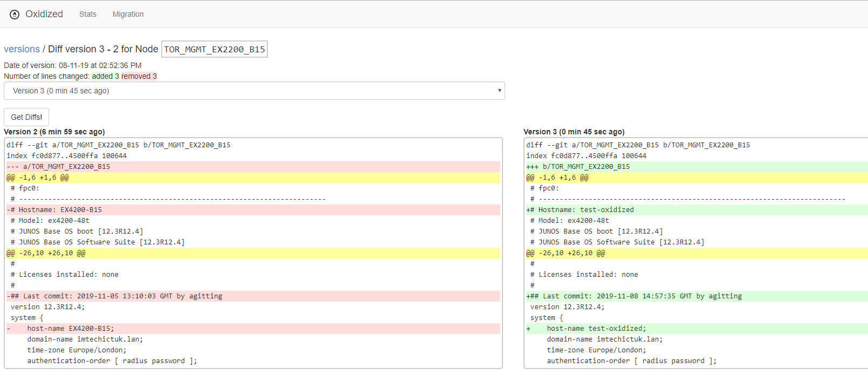Click left panel's @@ -1,6 +1,6 @@ hunk header
The image size is (868, 375).
point(38,178)
